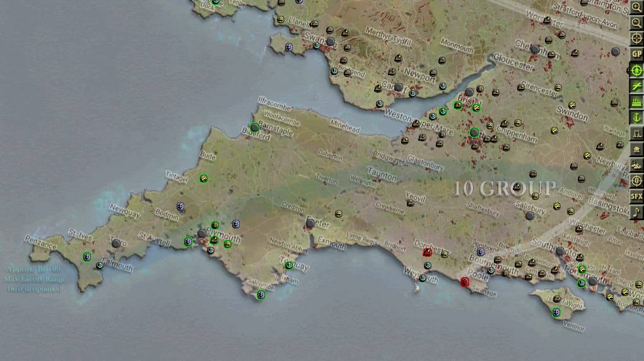Select the grey city marker at Southampton
Screen dimensions: 644x361
pyautogui.click(x=560, y=251)
